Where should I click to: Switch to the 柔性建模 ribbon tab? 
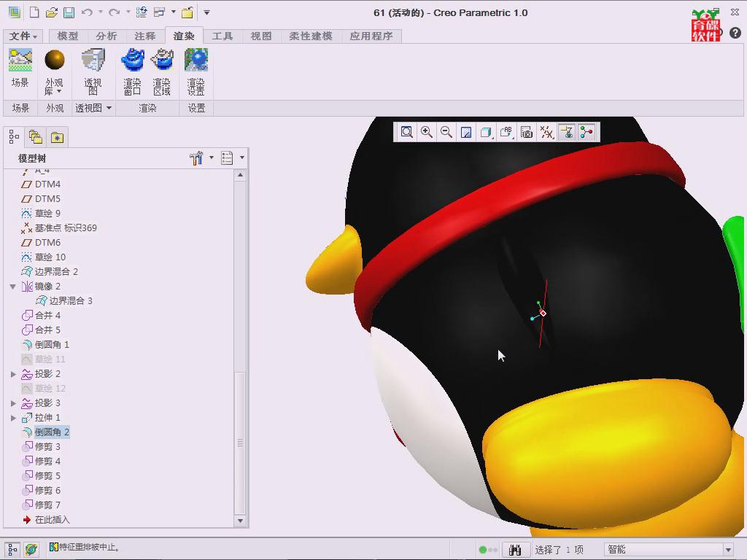click(x=311, y=36)
